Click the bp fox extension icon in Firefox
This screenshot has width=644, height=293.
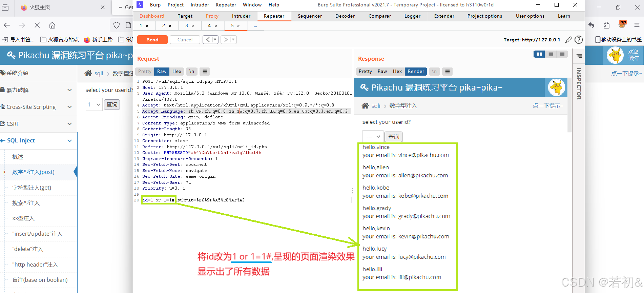622,24
